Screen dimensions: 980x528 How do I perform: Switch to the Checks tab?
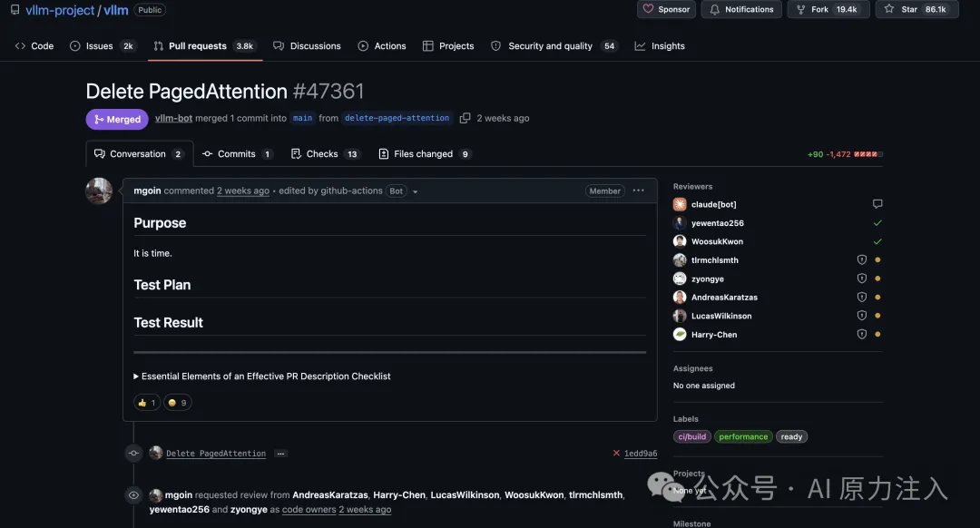pos(324,153)
